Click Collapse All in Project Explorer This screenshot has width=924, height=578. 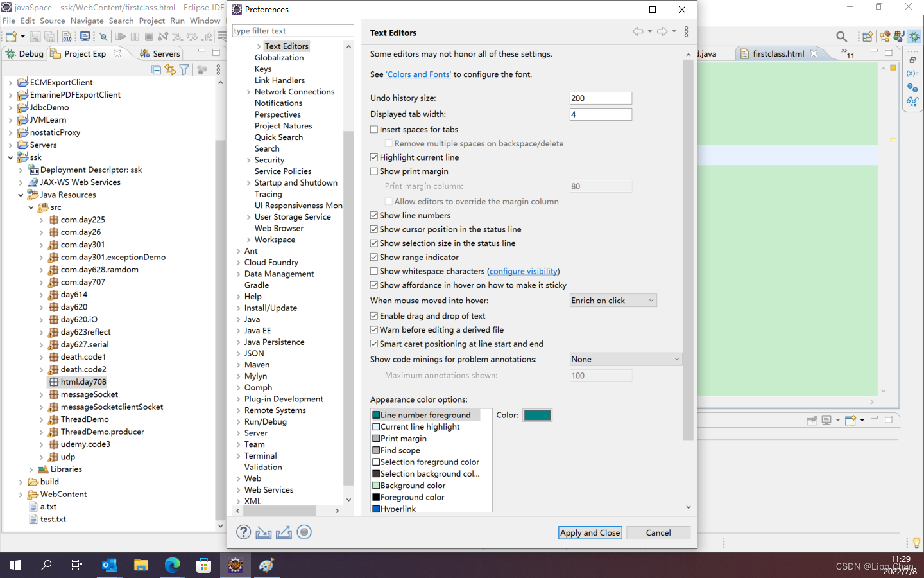(156, 69)
